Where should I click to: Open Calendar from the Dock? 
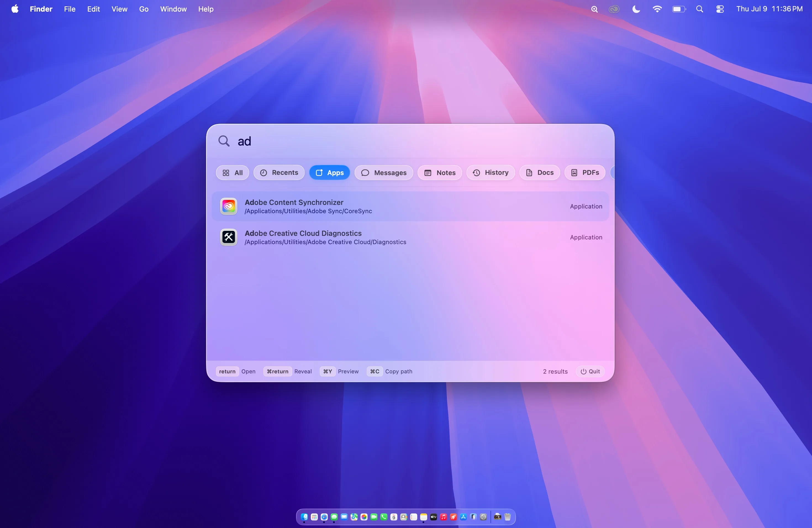[394, 517]
